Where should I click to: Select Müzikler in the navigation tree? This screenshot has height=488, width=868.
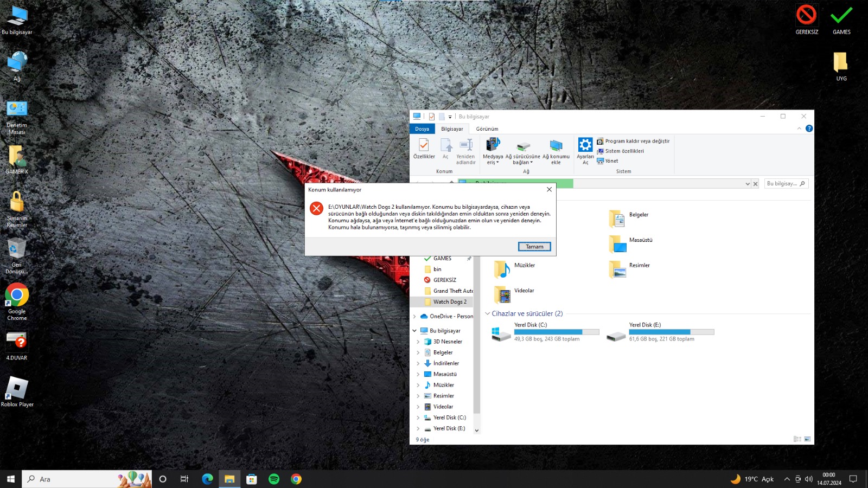pyautogui.click(x=443, y=386)
